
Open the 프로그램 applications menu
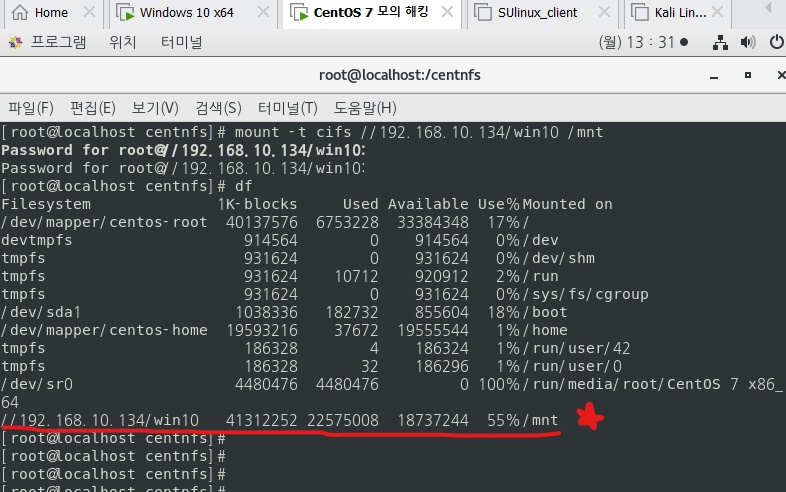click(x=58, y=42)
